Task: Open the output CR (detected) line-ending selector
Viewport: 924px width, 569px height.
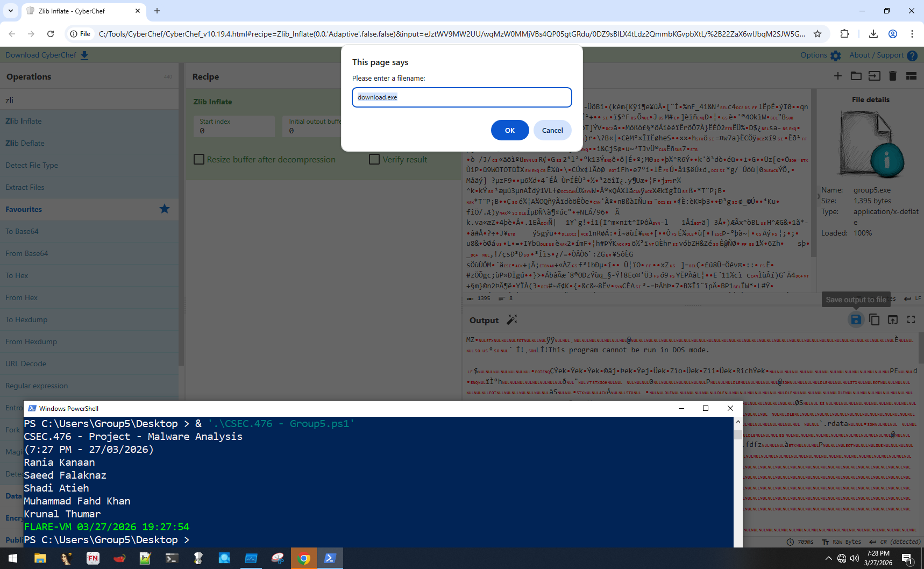Action: click(896, 542)
